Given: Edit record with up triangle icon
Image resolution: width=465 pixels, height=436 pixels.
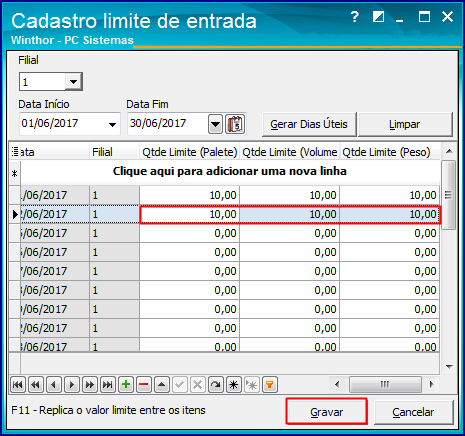Looking at the screenshot, I should pyautogui.click(x=162, y=385).
